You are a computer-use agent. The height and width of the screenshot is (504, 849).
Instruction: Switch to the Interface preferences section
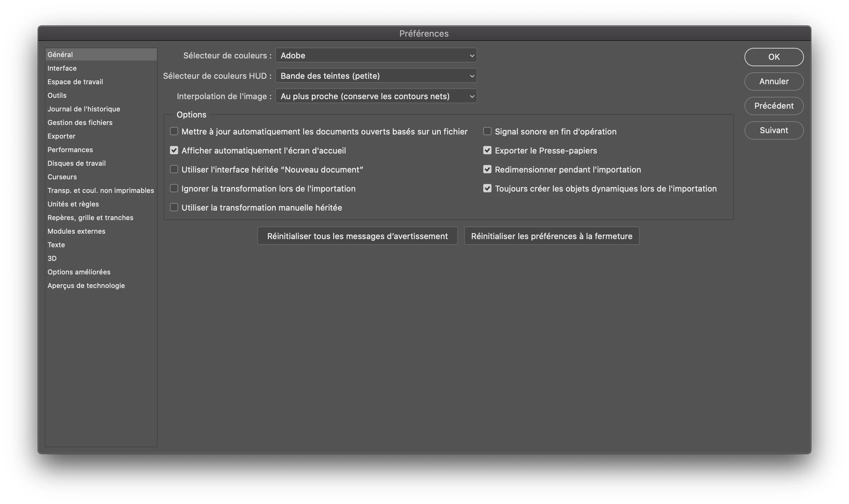[x=62, y=68]
